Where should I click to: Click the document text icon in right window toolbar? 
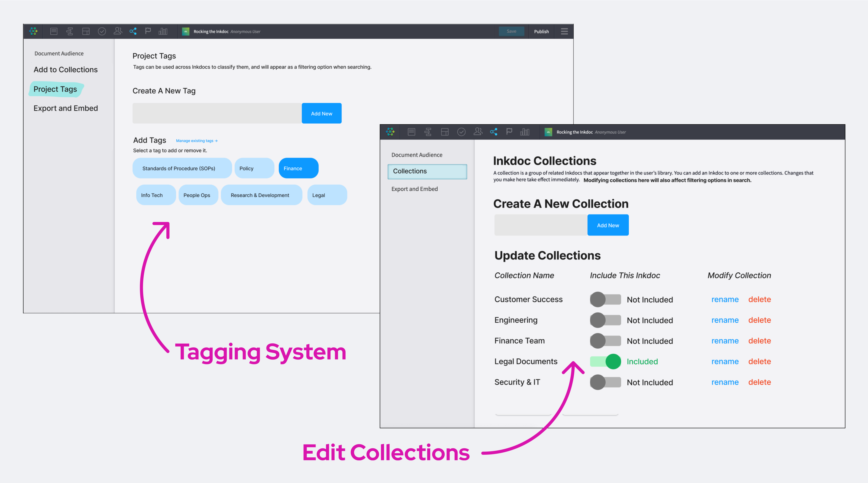click(411, 132)
